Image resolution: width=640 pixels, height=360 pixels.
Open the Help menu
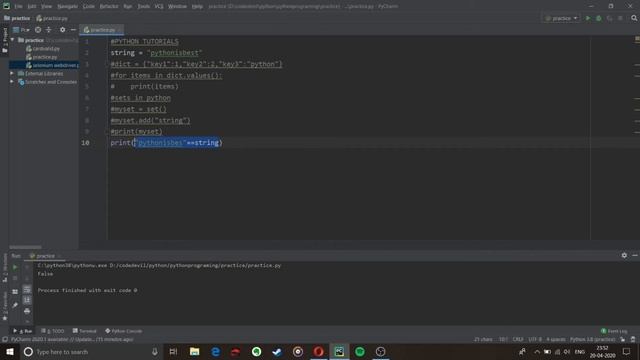(197, 6)
